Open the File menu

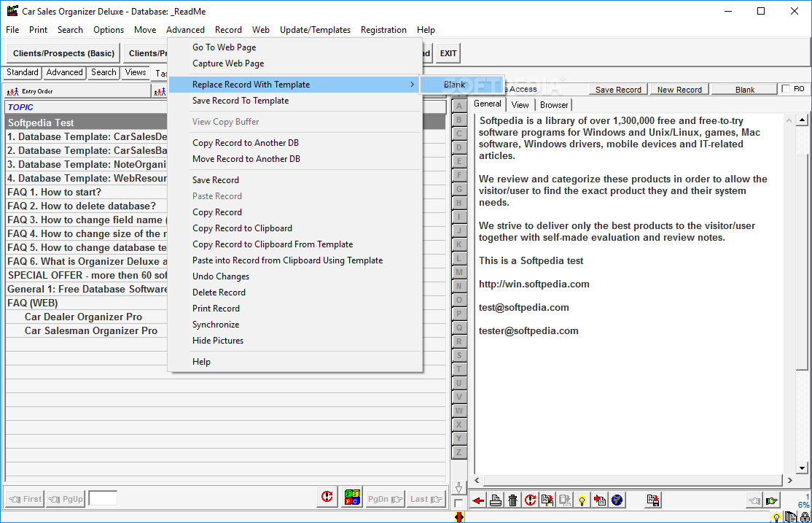pyautogui.click(x=12, y=30)
